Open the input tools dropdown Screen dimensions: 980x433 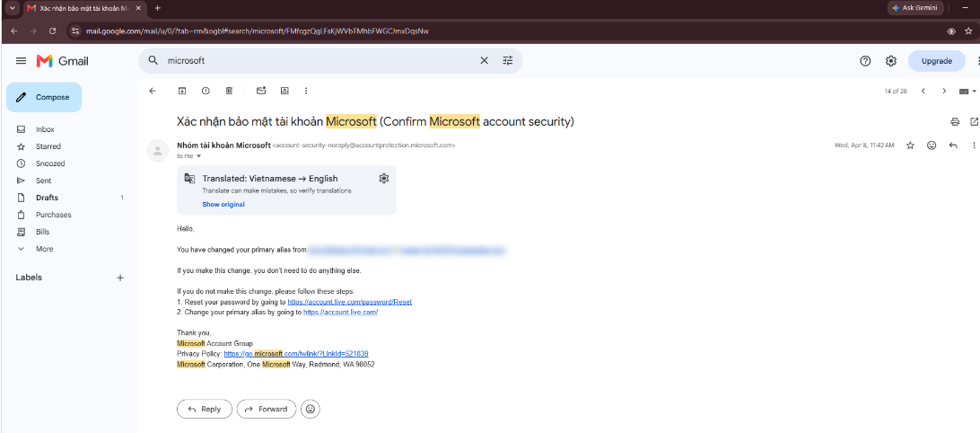tap(967, 92)
